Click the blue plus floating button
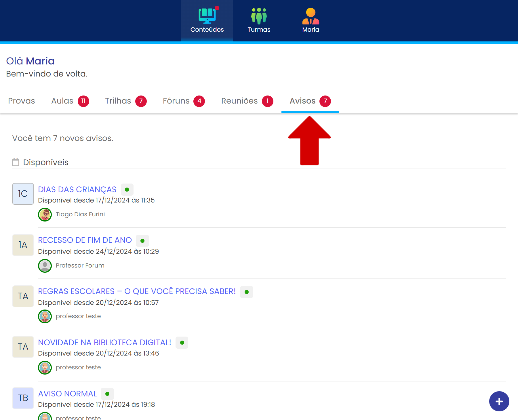 tap(499, 401)
